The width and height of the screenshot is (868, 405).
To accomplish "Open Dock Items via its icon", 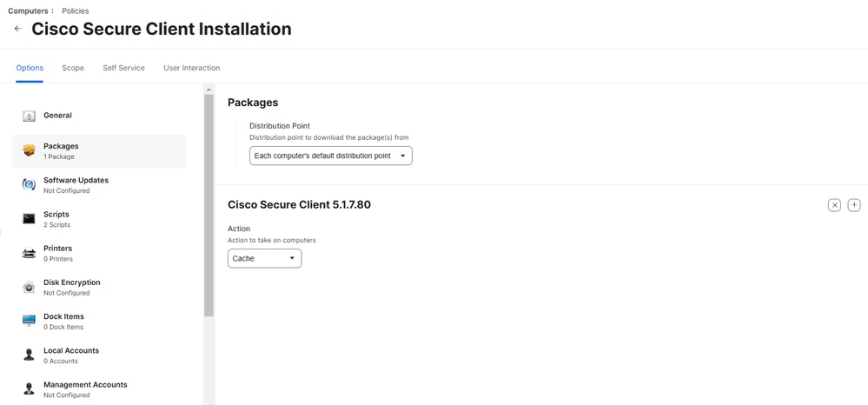I will tap(29, 321).
